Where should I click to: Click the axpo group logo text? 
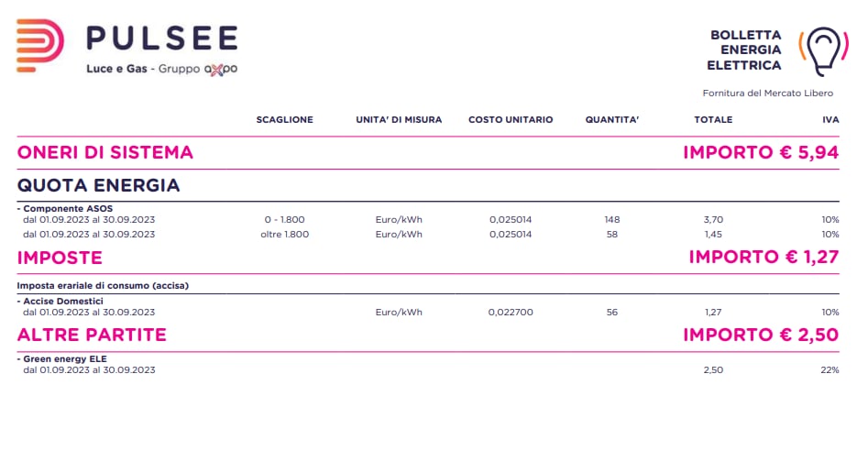tap(220, 69)
